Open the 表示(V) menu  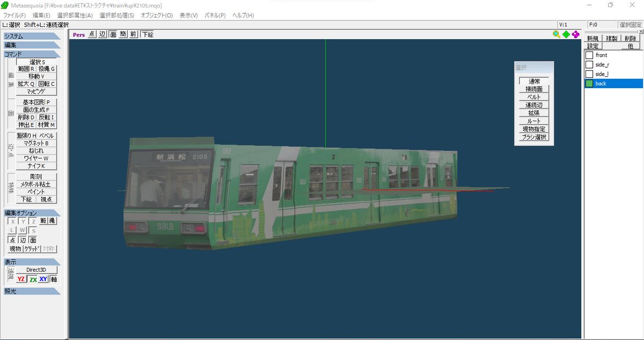(188, 16)
